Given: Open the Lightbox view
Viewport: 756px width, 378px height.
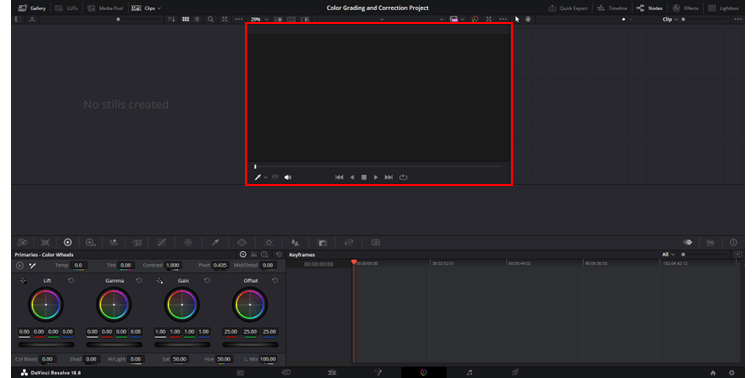Looking at the screenshot, I should (723, 8).
